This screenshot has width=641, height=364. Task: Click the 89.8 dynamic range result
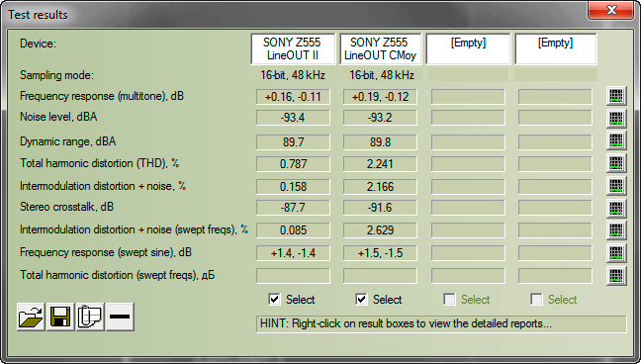[380, 142]
